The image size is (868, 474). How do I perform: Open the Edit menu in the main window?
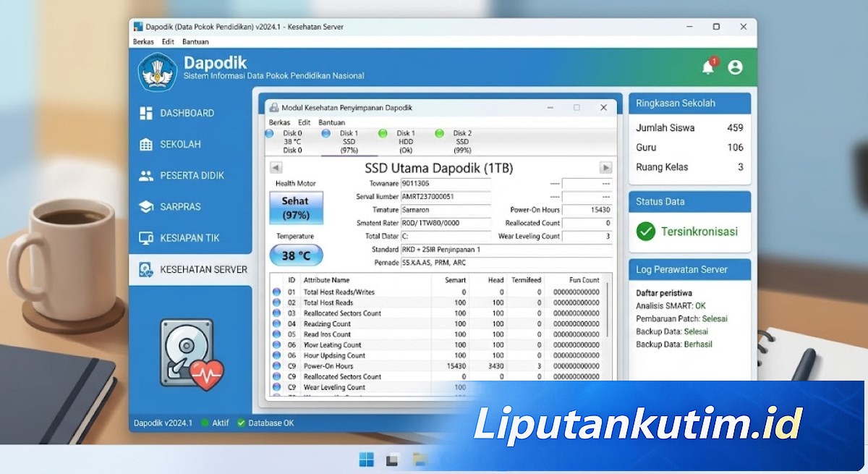coord(168,42)
